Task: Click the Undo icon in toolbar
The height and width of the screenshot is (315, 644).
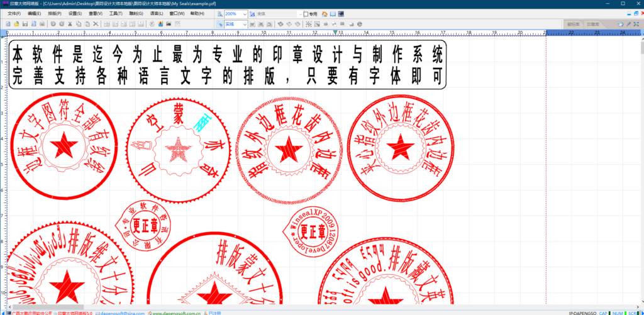Action: pyautogui.click(x=53, y=24)
